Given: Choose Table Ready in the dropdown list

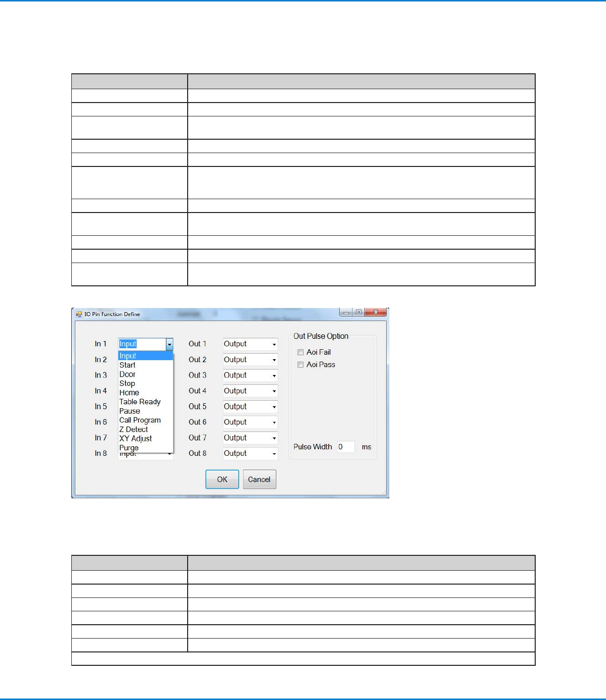Looking at the screenshot, I should coord(146,402).
